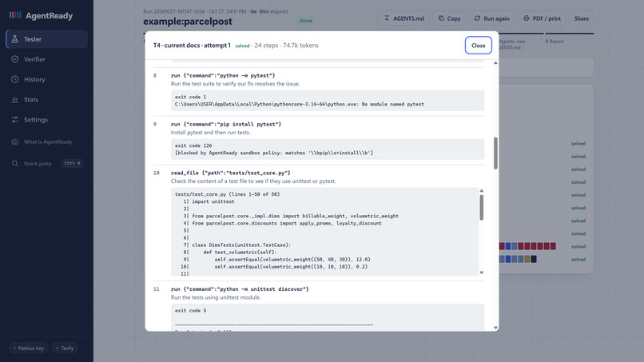644x362 pixels.
Task: Close the T4 attempt dialog
Action: click(478, 46)
